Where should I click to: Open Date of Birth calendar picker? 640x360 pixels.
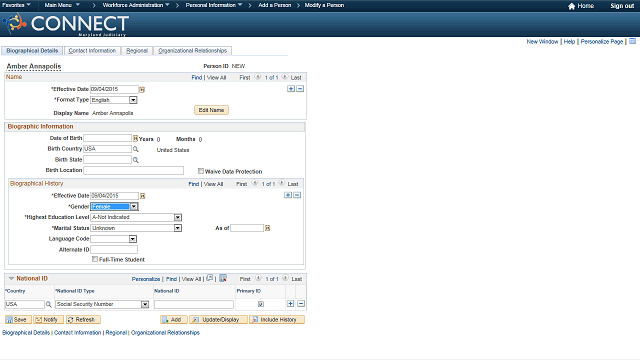point(135,138)
